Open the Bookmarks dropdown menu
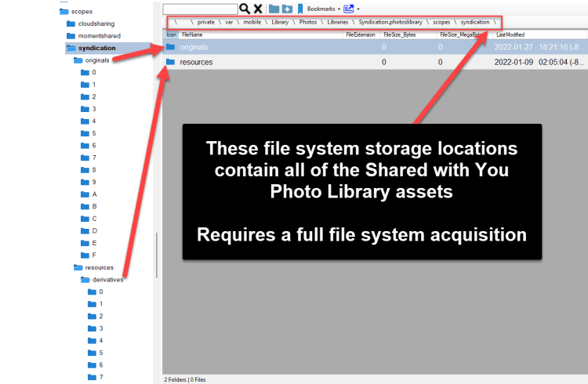The width and height of the screenshot is (588, 384). [x=324, y=9]
